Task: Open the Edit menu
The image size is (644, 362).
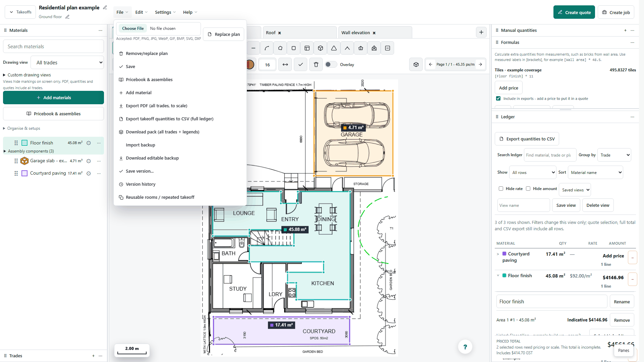Action: (141, 12)
